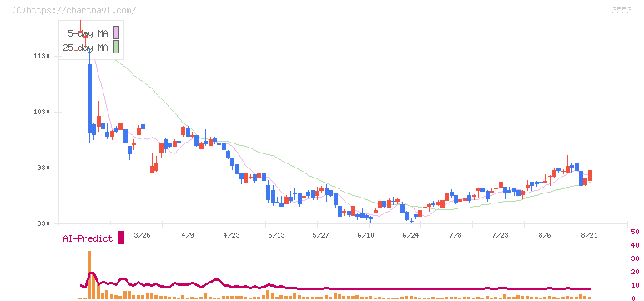Image resolution: width=644 pixels, height=301 pixels.
Task: Click the '5-day MA' legend label
Action: (x=88, y=33)
